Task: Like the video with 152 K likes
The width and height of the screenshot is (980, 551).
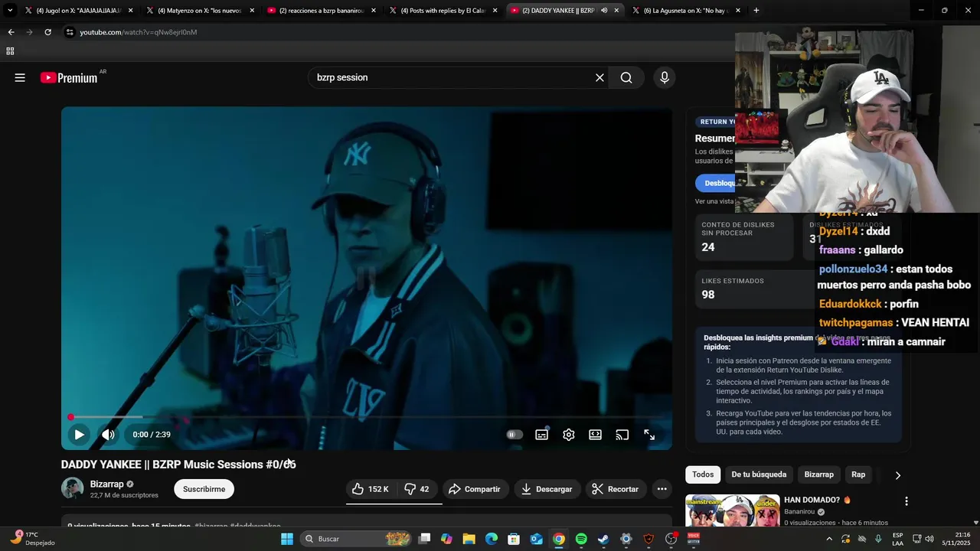Action: tap(371, 489)
